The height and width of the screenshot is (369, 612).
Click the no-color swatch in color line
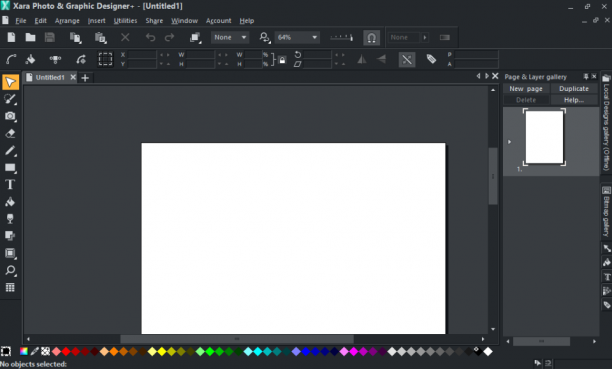[x=46, y=351]
